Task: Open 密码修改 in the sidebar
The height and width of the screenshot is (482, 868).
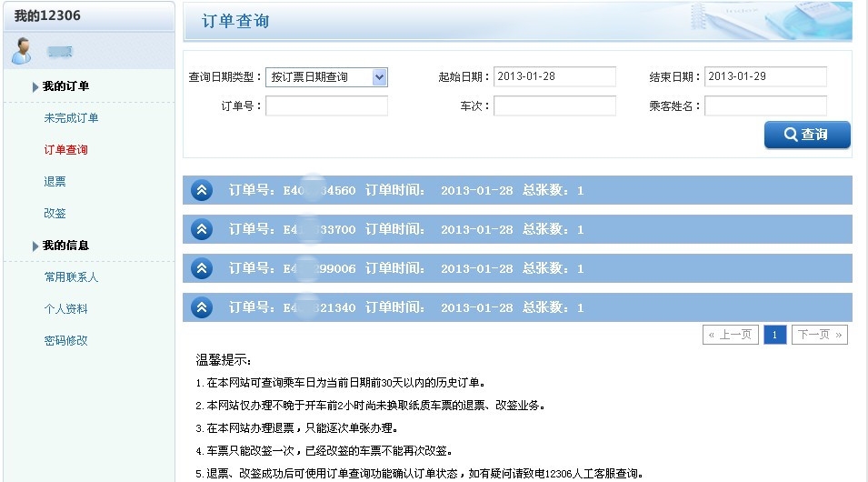Action: click(x=65, y=341)
